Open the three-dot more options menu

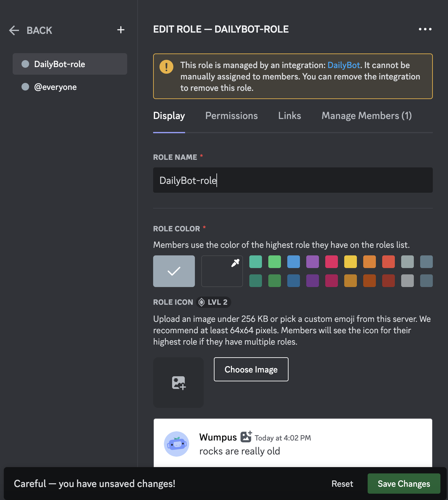[x=425, y=29]
